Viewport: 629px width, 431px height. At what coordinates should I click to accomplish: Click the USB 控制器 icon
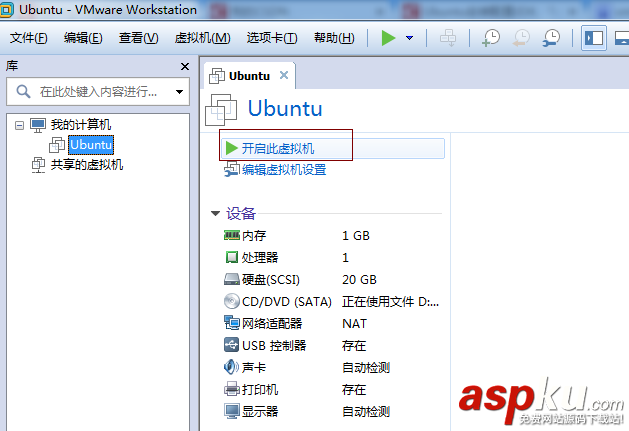click(231, 345)
